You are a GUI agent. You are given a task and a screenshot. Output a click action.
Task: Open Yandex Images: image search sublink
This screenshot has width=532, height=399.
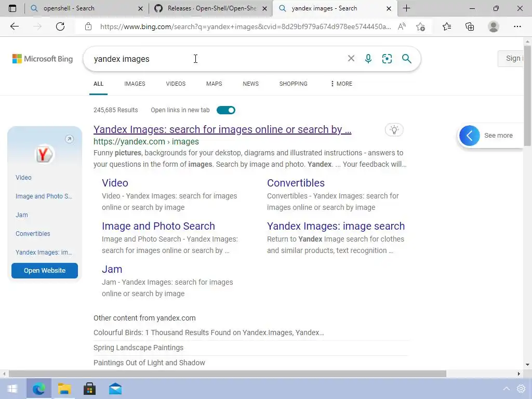336,226
